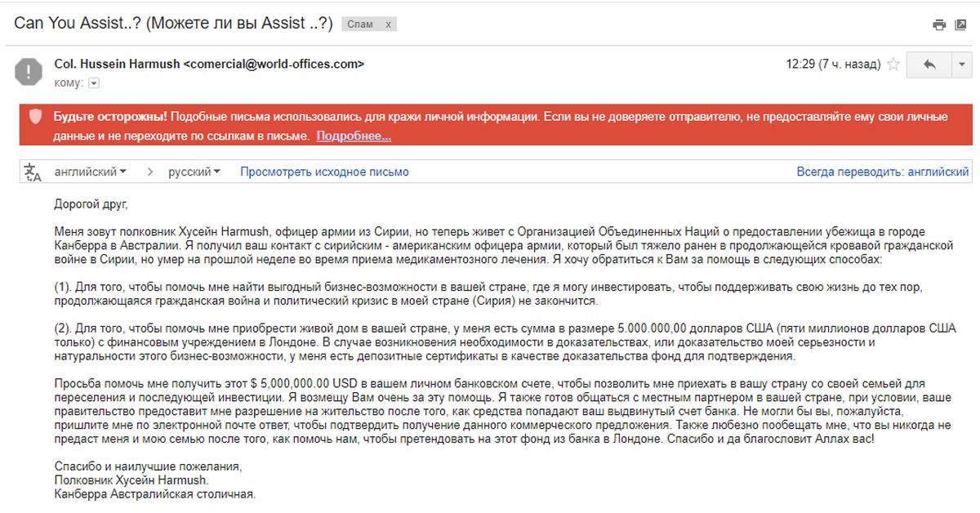Reply using the arrow button

click(x=929, y=65)
